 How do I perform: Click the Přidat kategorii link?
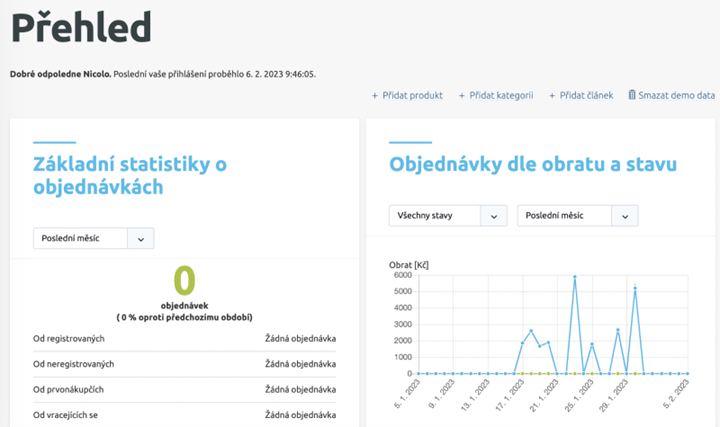click(496, 96)
